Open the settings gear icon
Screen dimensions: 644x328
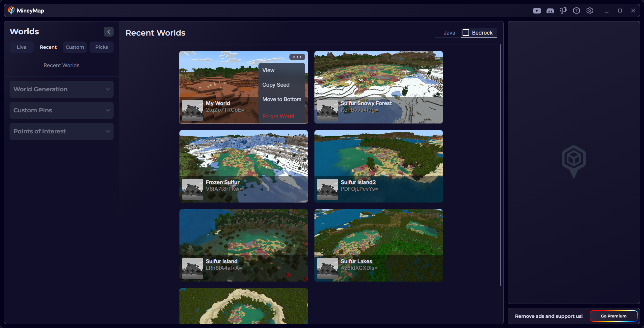590,11
